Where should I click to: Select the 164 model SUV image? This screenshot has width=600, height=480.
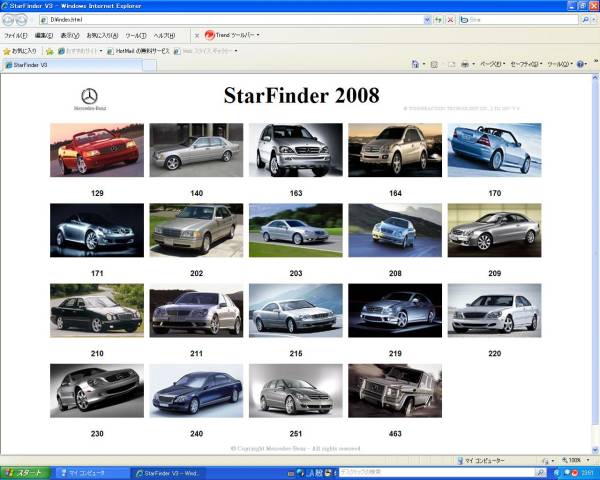pyautogui.click(x=395, y=150)
